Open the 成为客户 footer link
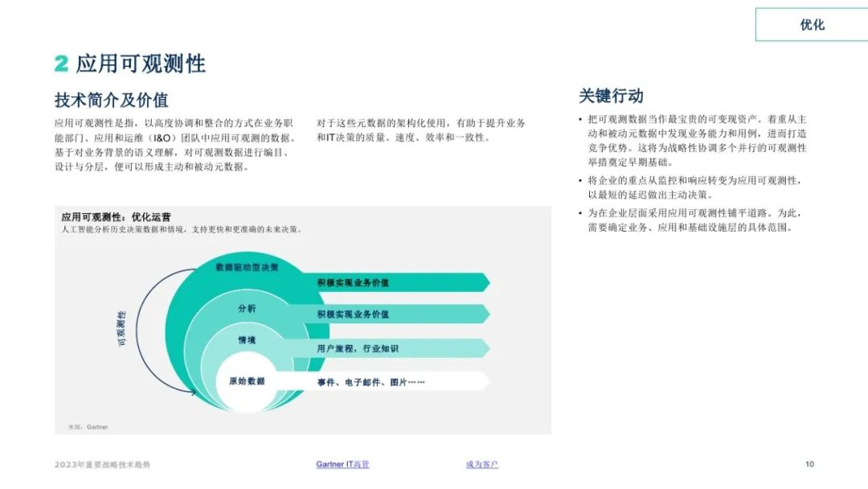This screenshot has height=489, width=868. click(481, 465)
